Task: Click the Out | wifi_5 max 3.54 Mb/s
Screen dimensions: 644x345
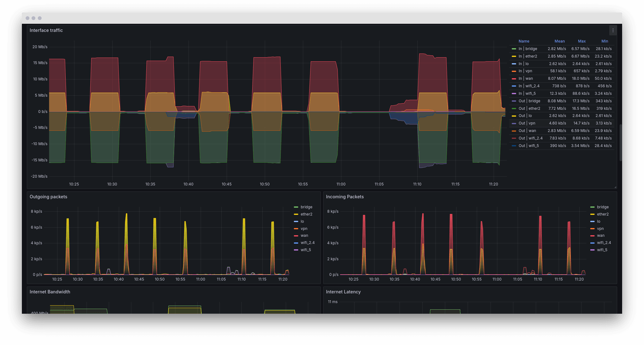Action: 580,146
